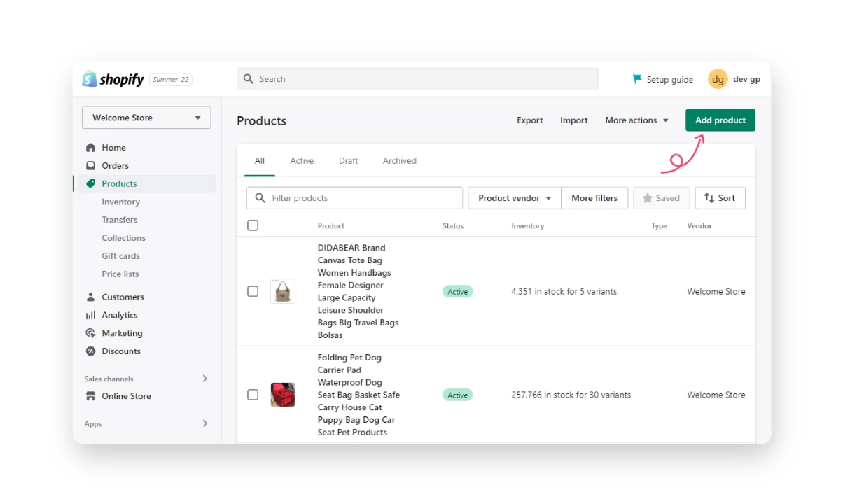Open Collections in the sidebar
Viewport: 843px width, 504px height.
point(124,238)
